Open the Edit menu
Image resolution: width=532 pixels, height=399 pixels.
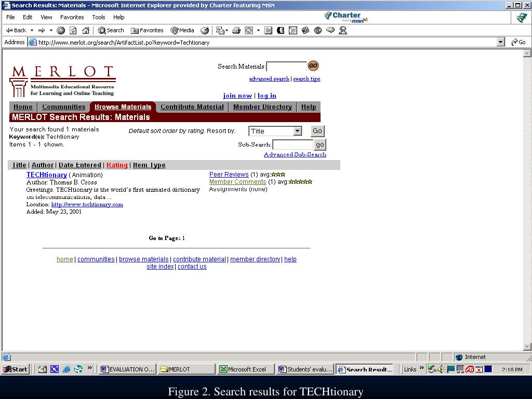click(x=28, y=17)
